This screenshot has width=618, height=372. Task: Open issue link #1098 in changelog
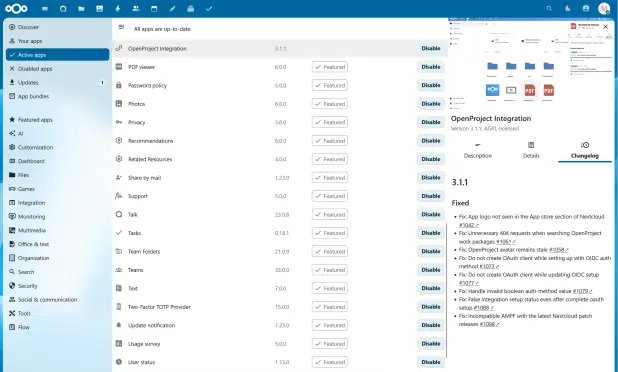click(490, 324)
